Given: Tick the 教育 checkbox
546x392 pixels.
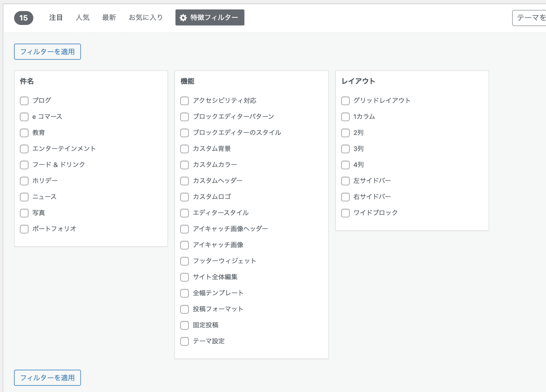Looking at the screenshot, I should click(24, 133).
